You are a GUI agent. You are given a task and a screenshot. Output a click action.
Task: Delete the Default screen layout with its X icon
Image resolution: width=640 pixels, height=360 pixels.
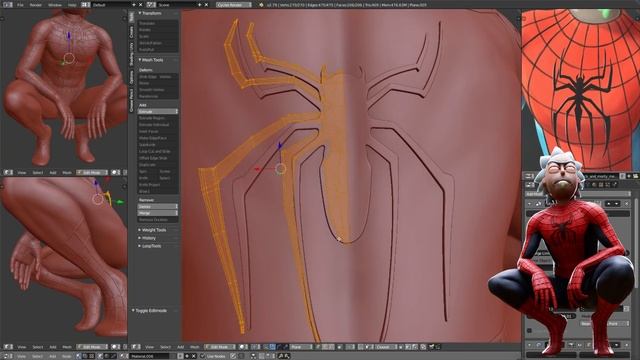[x=140, y=5]
